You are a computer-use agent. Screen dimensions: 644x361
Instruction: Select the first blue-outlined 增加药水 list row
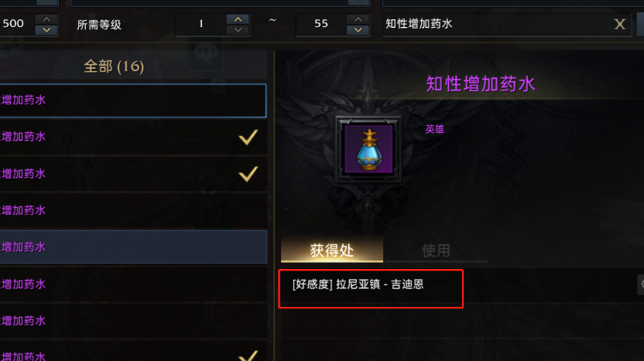click(x=133, y=100)
